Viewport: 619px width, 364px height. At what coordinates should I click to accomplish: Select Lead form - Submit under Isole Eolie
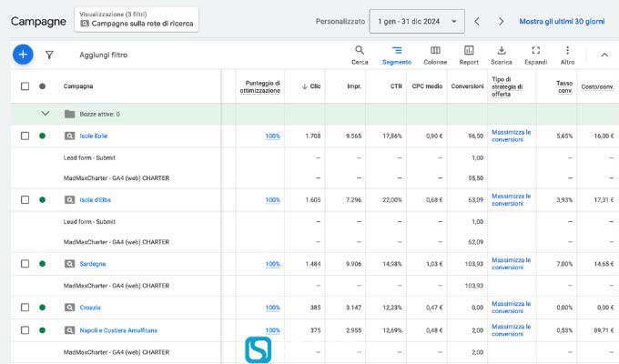pyautogui.click(x=89, y=157)
